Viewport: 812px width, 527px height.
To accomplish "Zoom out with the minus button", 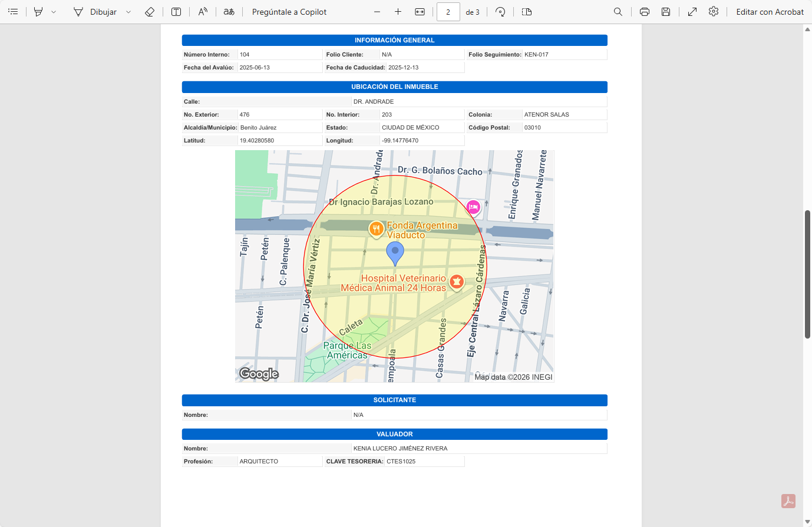I will point(377,12).
